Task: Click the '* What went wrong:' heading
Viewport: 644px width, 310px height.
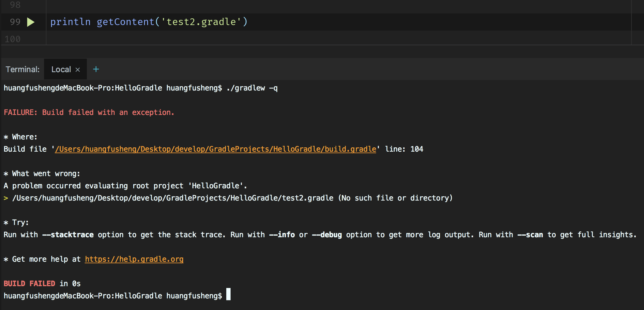Action: [42, 174]
